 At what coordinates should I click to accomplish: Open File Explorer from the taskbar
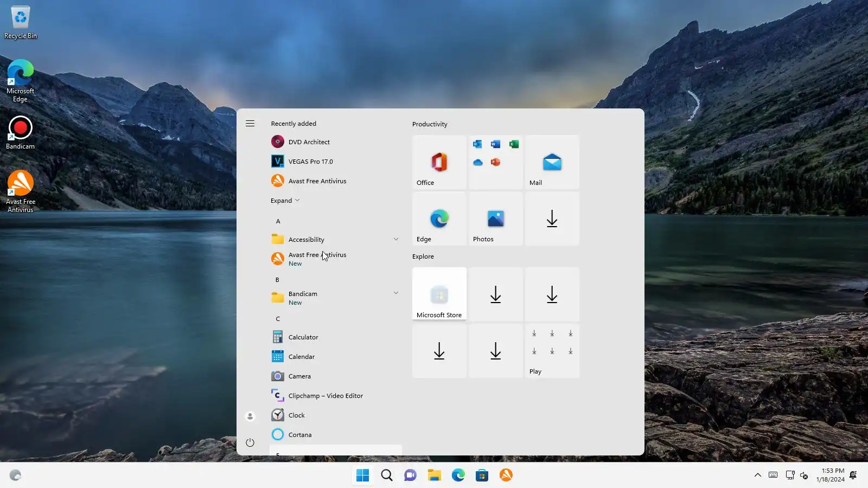coord(435,476)
